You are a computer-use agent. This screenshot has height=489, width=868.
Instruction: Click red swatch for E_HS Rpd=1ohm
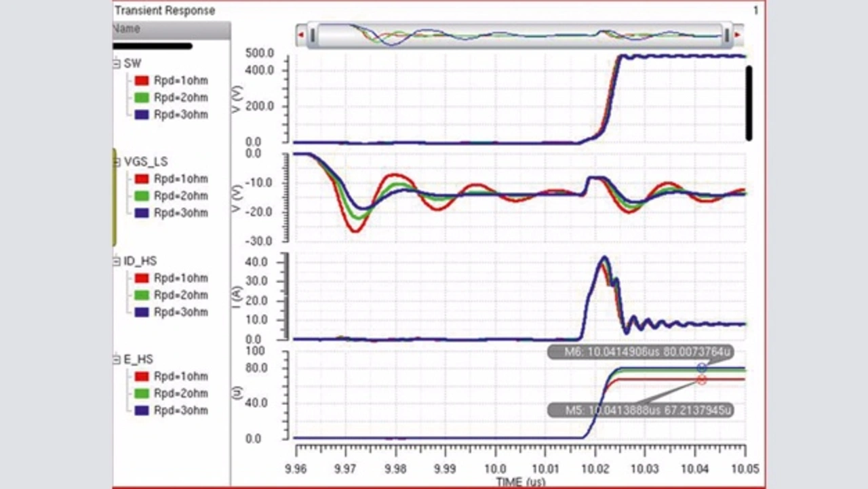tap(142, 376)
